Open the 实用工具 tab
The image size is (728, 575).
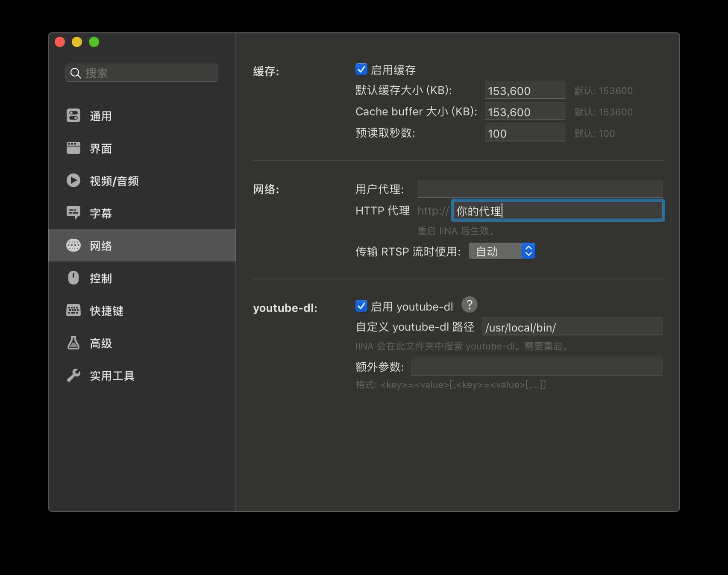142,376
